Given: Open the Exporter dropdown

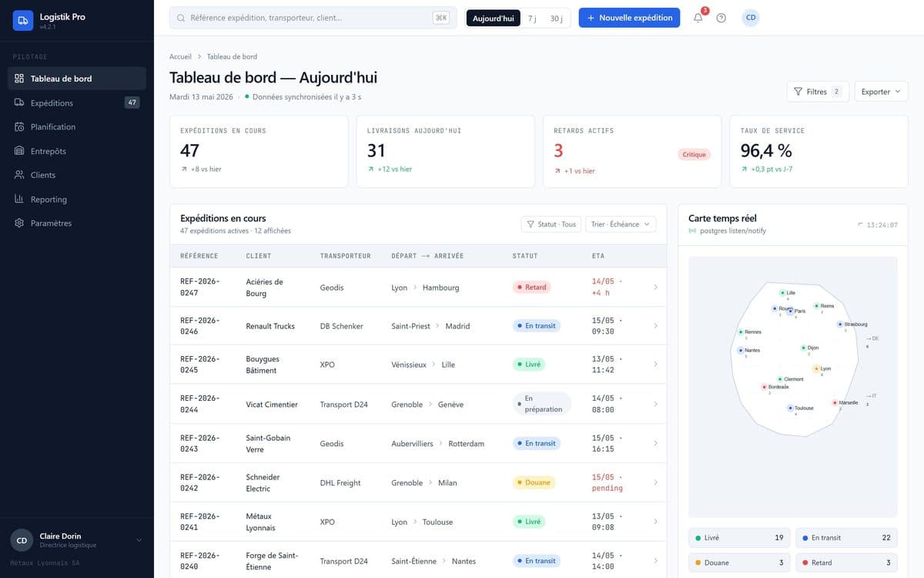Looking at the screenshot, I should pos(881,92).
